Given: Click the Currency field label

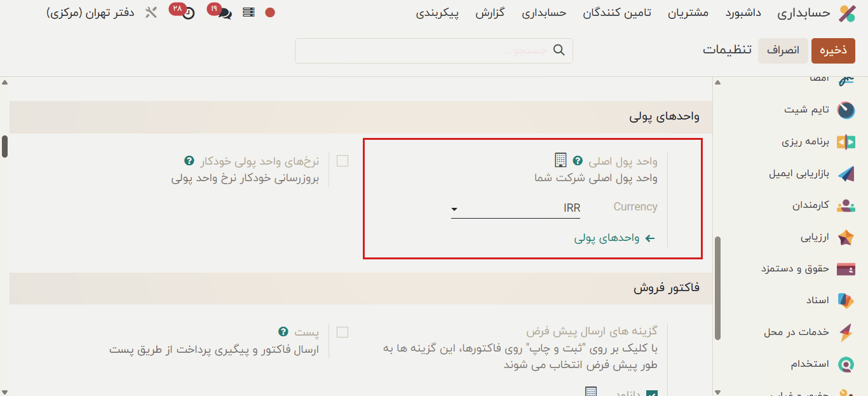Looking at the screenshot, I should [x=635, y=207].
